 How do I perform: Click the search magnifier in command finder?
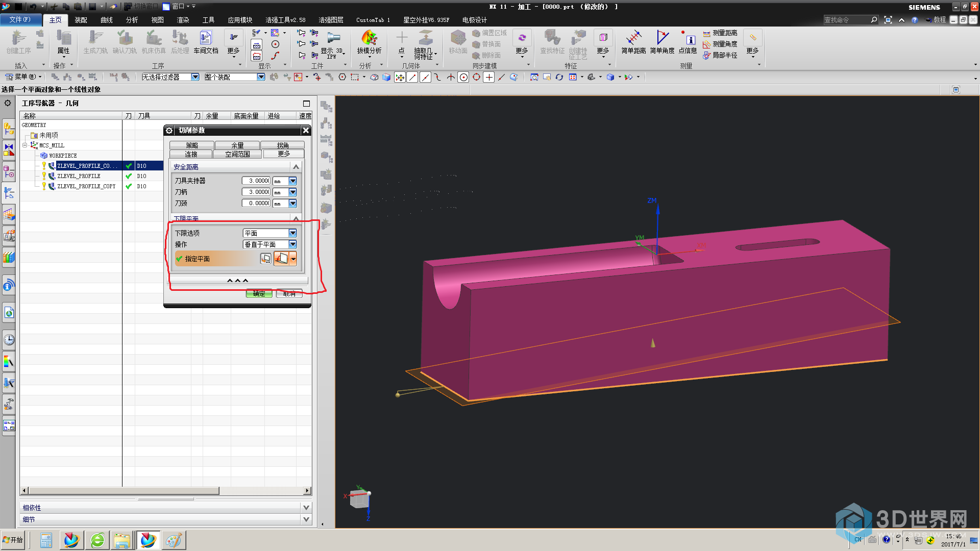(874, 20)
